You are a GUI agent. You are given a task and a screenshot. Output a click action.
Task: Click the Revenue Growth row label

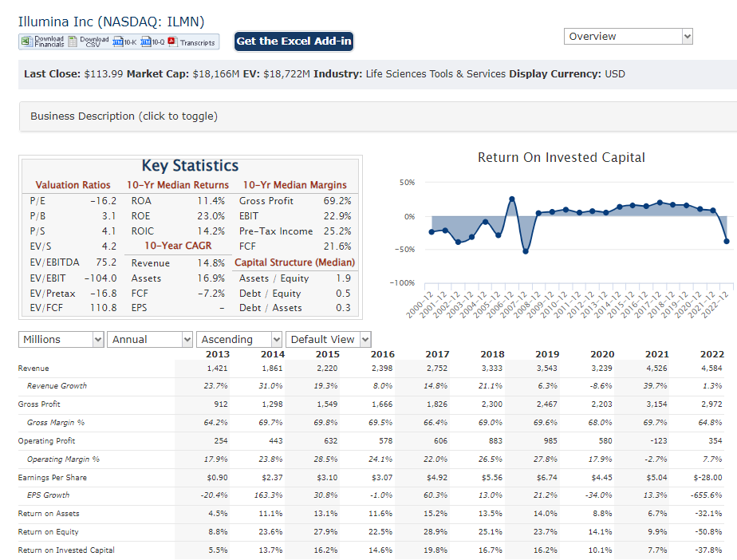[57, 386]
